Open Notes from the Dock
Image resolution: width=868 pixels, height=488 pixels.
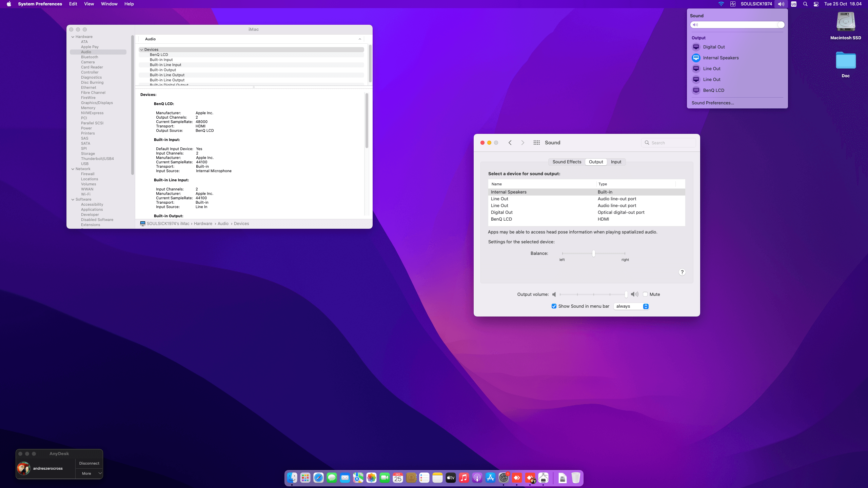coord(437,478)
